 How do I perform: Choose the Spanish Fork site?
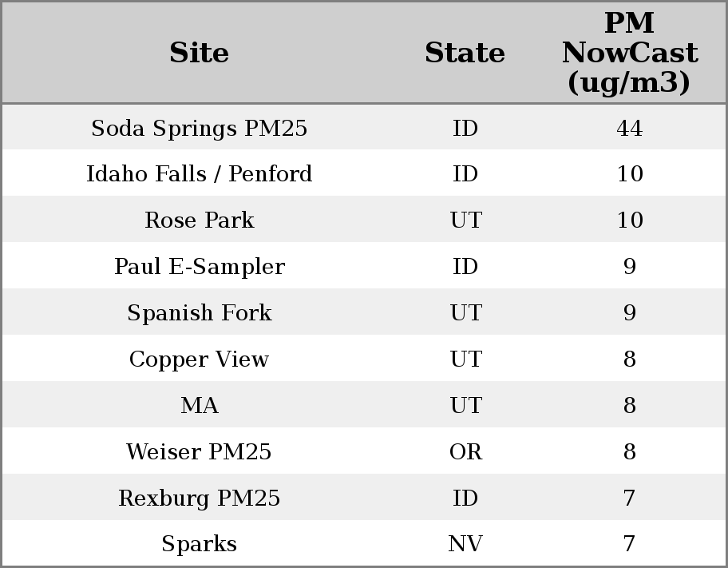tap(200, 313)
